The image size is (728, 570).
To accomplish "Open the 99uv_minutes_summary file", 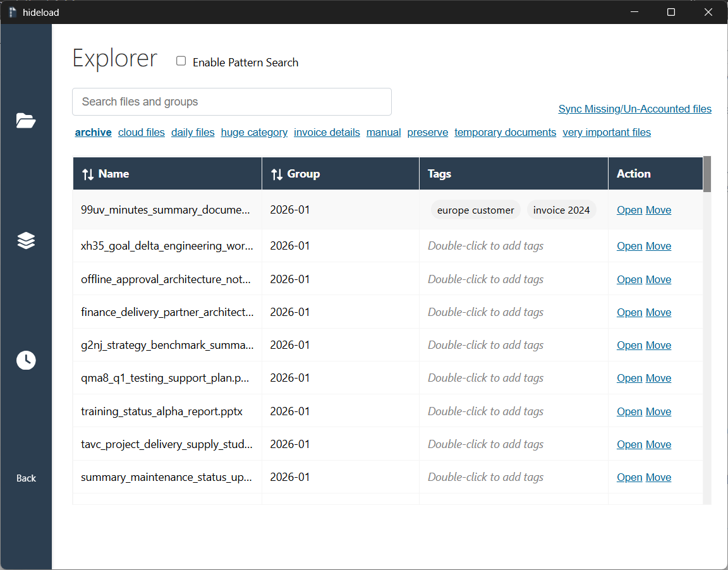I will pyautogui.click(x=629, y=210).
